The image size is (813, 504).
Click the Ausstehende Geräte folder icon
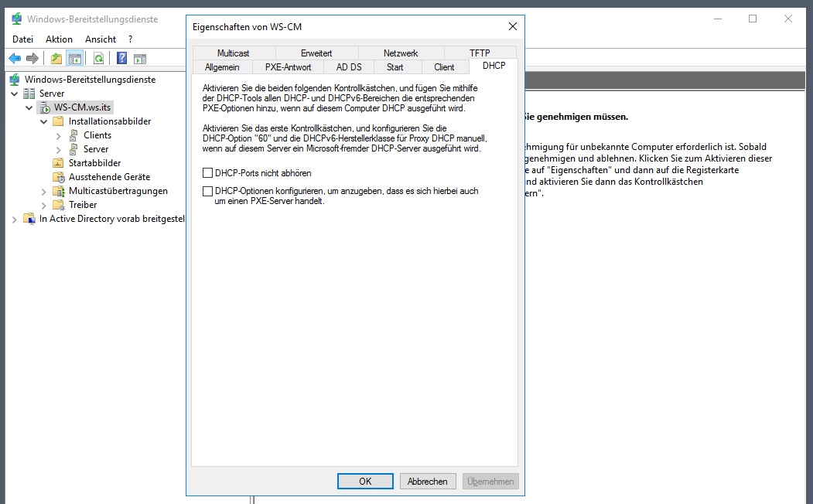point(59,177)
